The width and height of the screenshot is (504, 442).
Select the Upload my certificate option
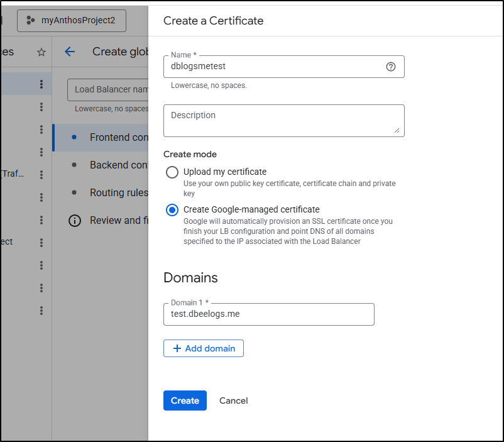[172, 172]
